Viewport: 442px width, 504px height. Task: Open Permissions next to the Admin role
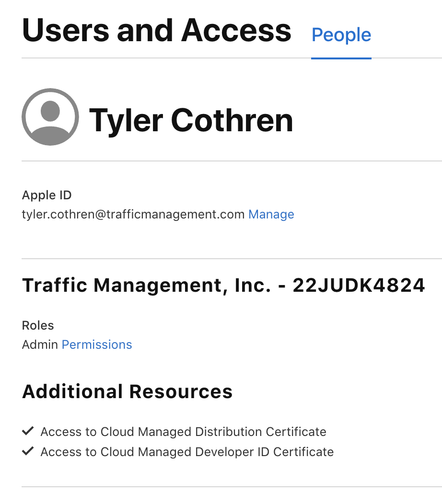click(x=97, y=344)
